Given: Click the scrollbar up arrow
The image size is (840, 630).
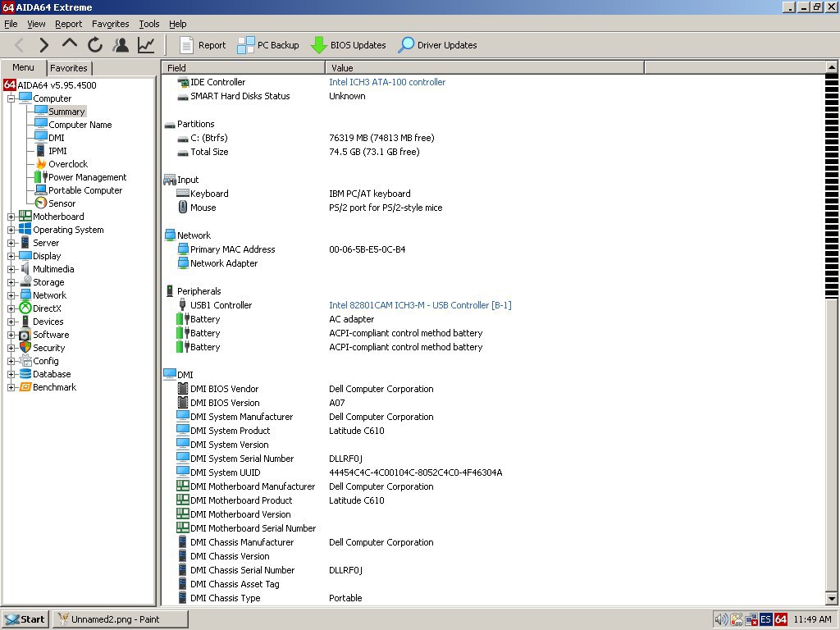Looking at the screenshot, I should [x=831, y=67].
